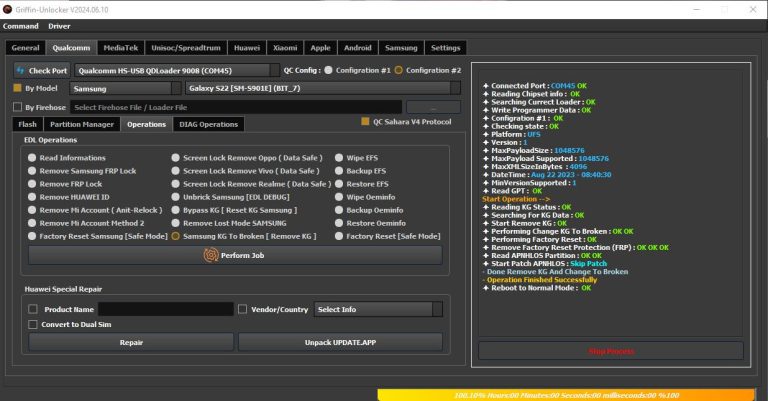The image size is (768, 401).
Task: Toggle the By Model checkbox
Action: tap(17, 89)
